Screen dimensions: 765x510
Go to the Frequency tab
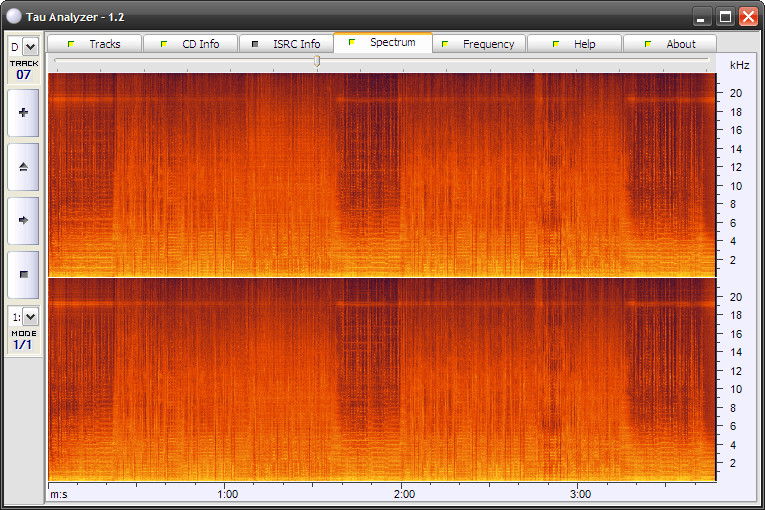point(478,44)
